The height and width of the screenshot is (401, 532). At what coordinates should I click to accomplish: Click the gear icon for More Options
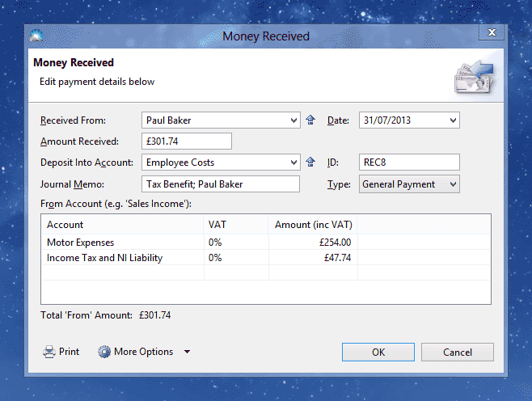[x=104, y=352]
